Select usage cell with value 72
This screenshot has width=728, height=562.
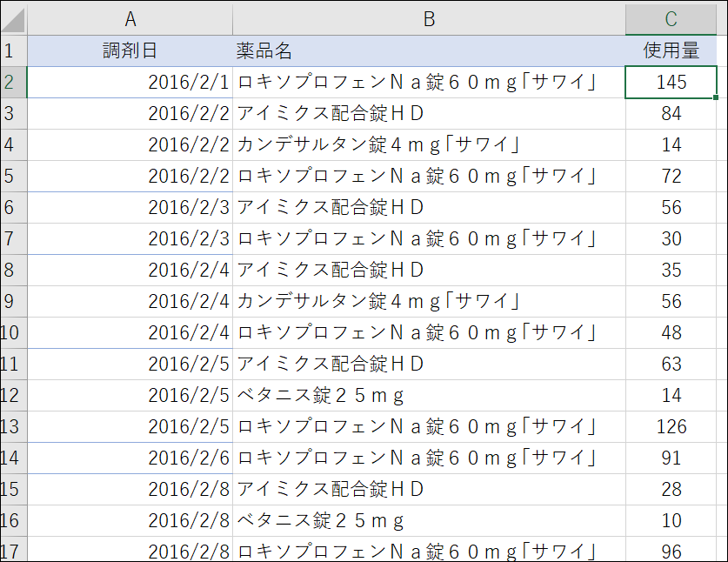pos(671,176)
